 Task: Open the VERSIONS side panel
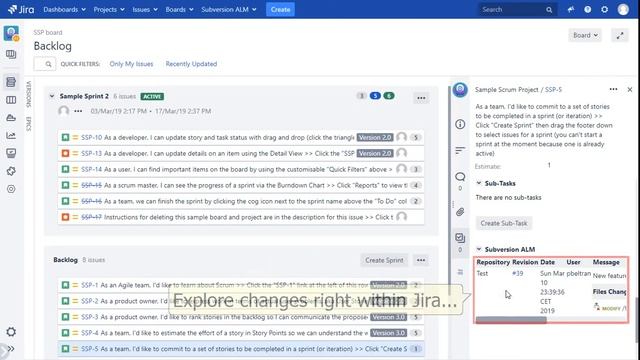click(x=28, y=94)
